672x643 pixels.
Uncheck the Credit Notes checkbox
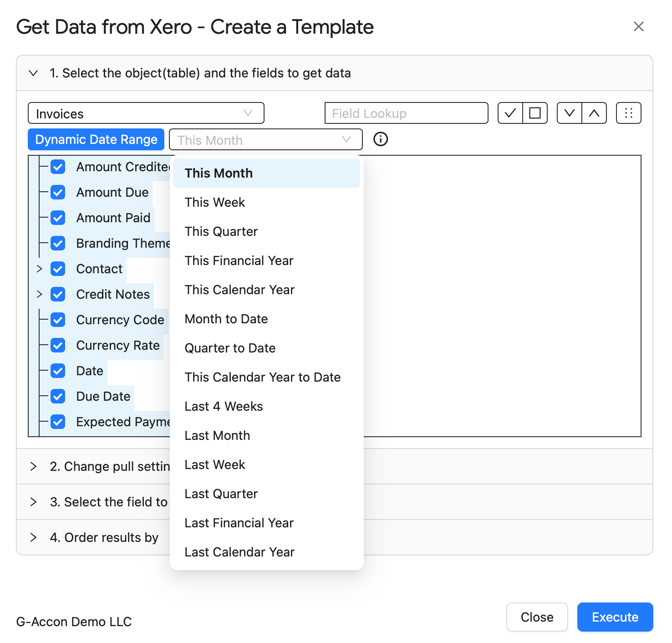point(58,295)
